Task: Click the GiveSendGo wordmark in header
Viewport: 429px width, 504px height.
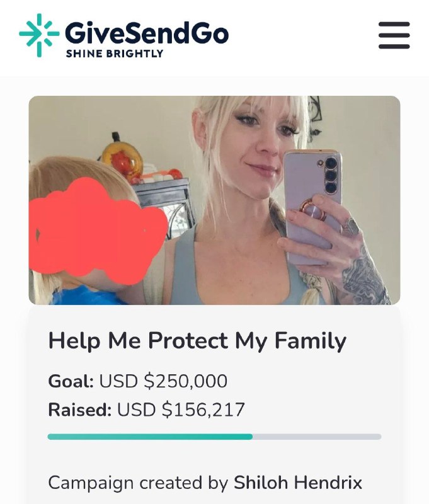Action: (x=147, y=33)
